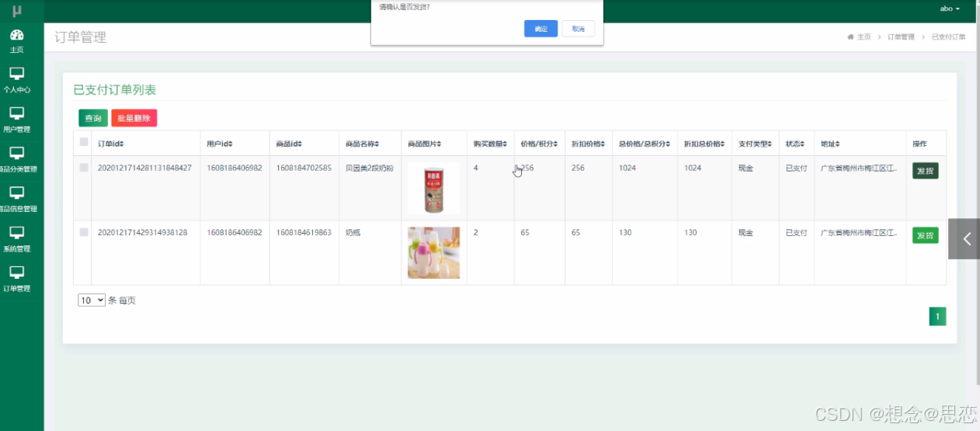Open 用户管理 monitor icon in sidebar
The image size is (980, 431).
(16, 113)
